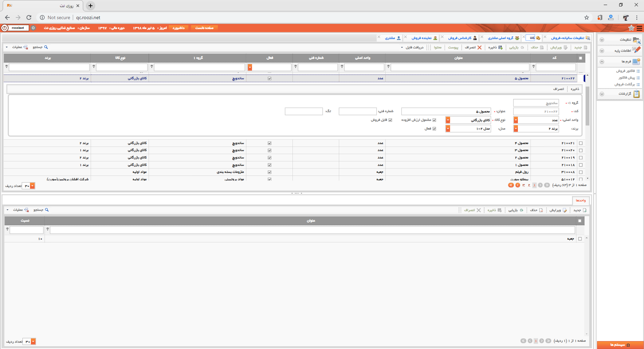
Task: Click the filter icon of the کد column
Action: coord(533,66)
